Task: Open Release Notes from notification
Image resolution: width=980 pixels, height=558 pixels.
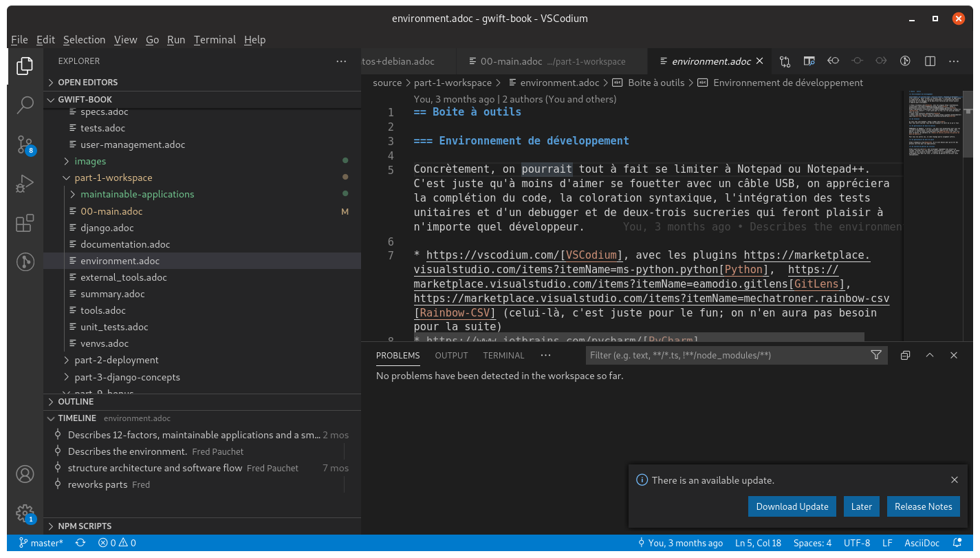Action: pyautogui.click(x=923, y=506)
